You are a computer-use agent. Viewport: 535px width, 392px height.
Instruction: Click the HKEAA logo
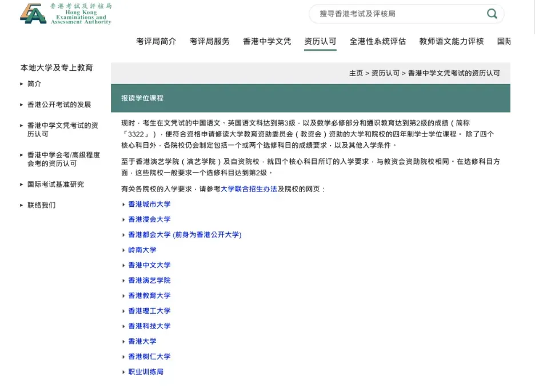pyautogui.click(x=66, y=14)
